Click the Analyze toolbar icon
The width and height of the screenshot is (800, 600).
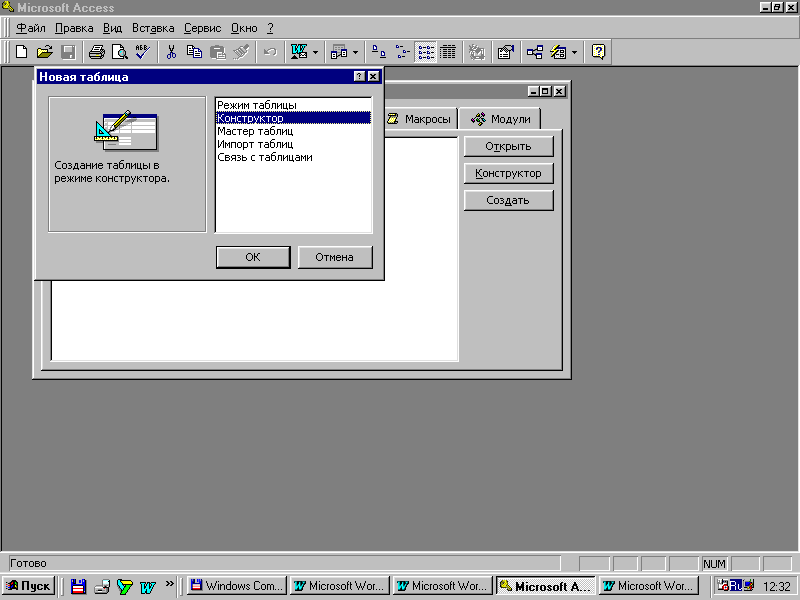tap(339, 52)
